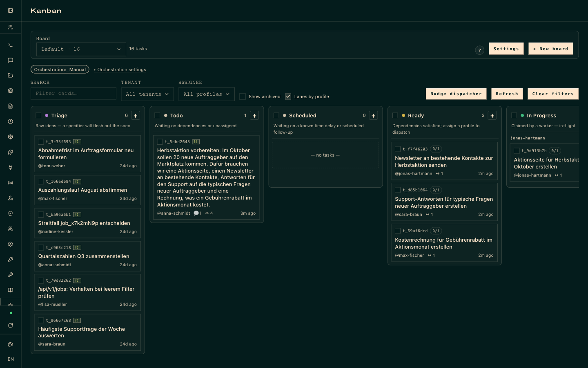Open card Quartalszahlen Q3 zusammenstellen
The height and width of the screenshot is (368, 588).
(87, 256)
